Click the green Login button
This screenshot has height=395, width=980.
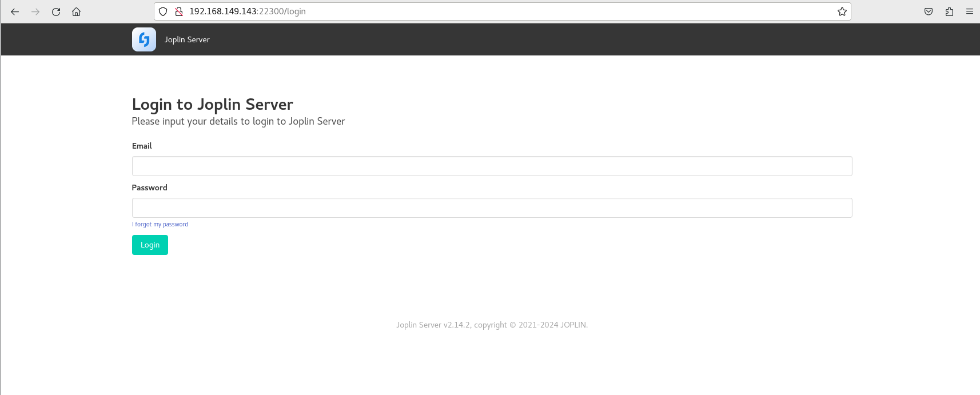[150, 245]
